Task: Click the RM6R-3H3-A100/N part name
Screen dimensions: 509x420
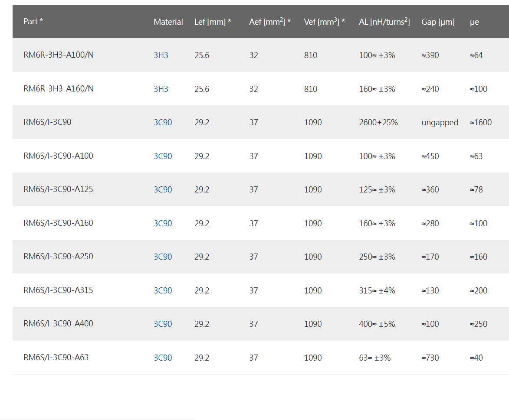Action: click(59, 55)
